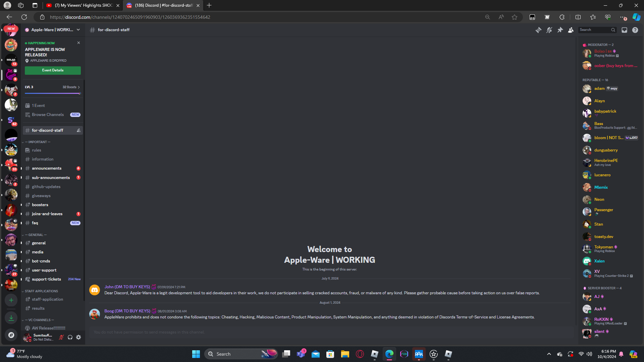Click the address bar URL

pyautogui.click(x=130, y=17)
